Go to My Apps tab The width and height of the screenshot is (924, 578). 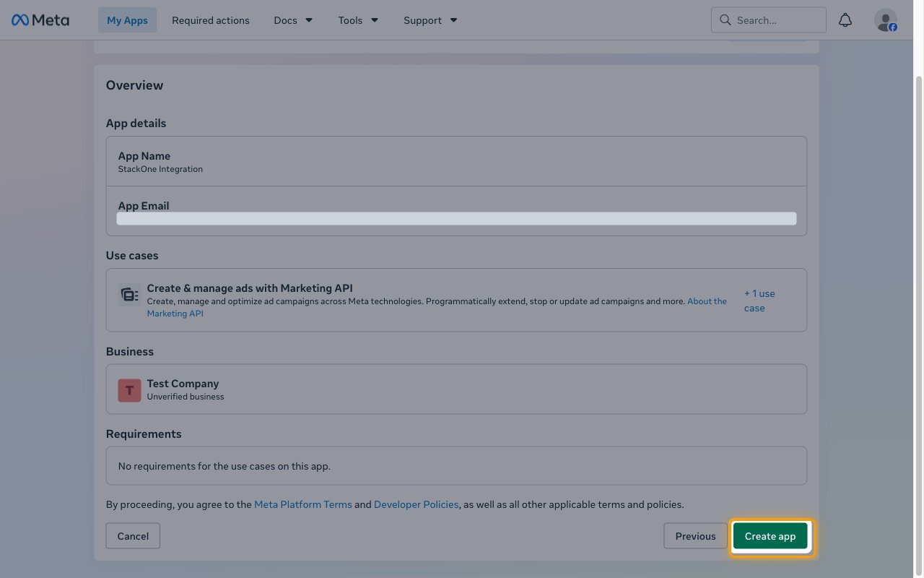[127, 20]
